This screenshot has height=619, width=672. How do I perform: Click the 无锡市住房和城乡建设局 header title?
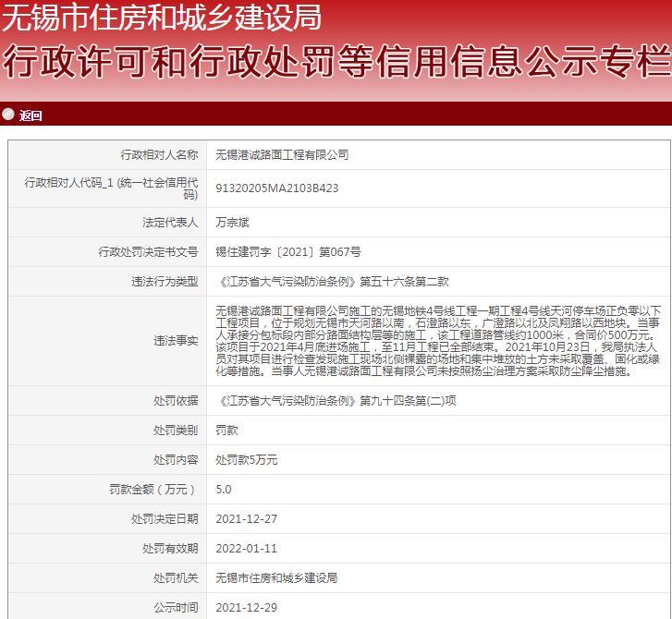coord(162,18)
